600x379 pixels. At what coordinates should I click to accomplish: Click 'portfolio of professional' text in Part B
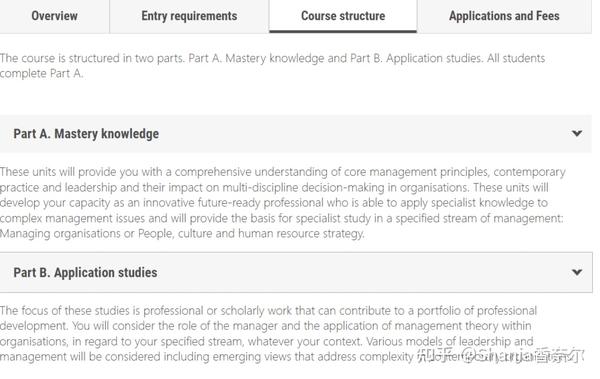pyautogui.click(x=477, y=310)
